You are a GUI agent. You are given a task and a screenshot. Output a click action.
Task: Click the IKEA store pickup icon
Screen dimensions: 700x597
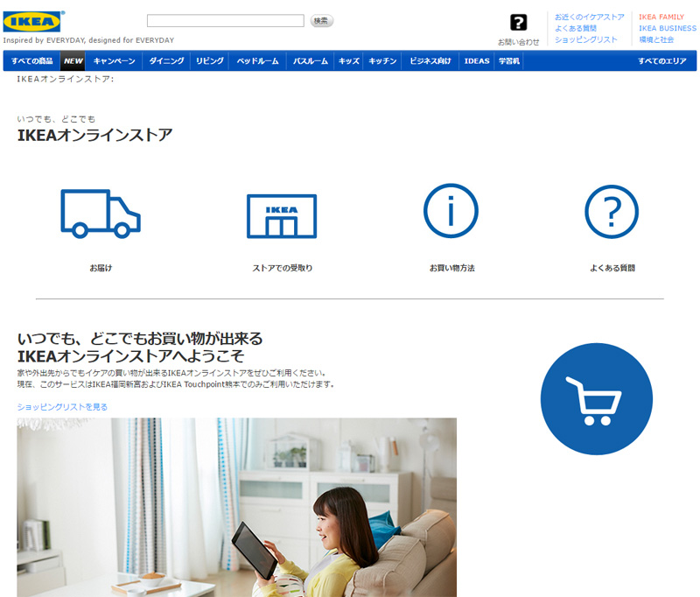pyautogui.click(x=282, y=216)
